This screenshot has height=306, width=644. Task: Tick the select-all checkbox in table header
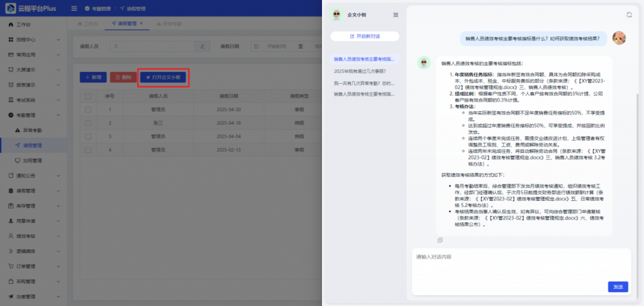(x=88, y=96)
